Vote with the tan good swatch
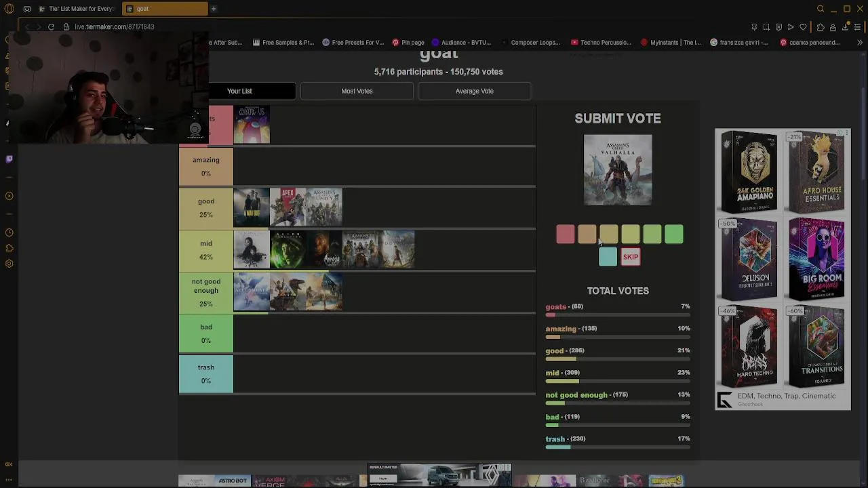 coord(609,235)
